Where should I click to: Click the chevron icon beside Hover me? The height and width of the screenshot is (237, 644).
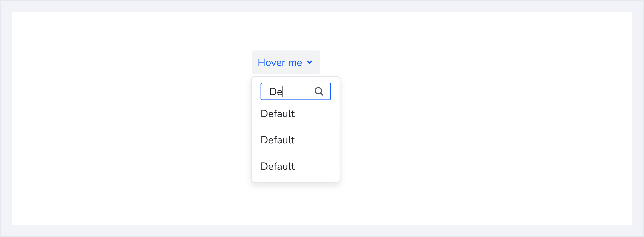[x=310, y=62]
